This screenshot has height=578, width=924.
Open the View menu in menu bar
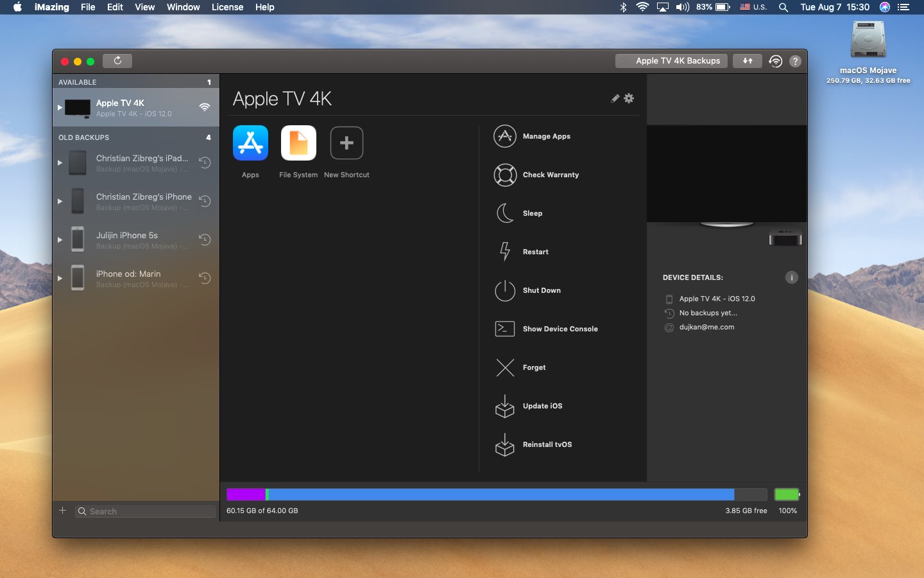[144, 7]
